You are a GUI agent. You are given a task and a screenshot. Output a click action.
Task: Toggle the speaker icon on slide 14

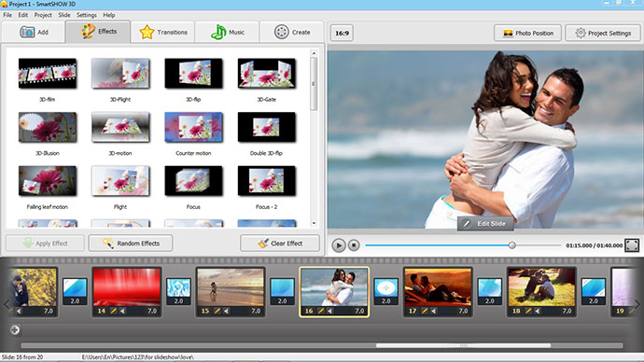(x=122, y=311)
